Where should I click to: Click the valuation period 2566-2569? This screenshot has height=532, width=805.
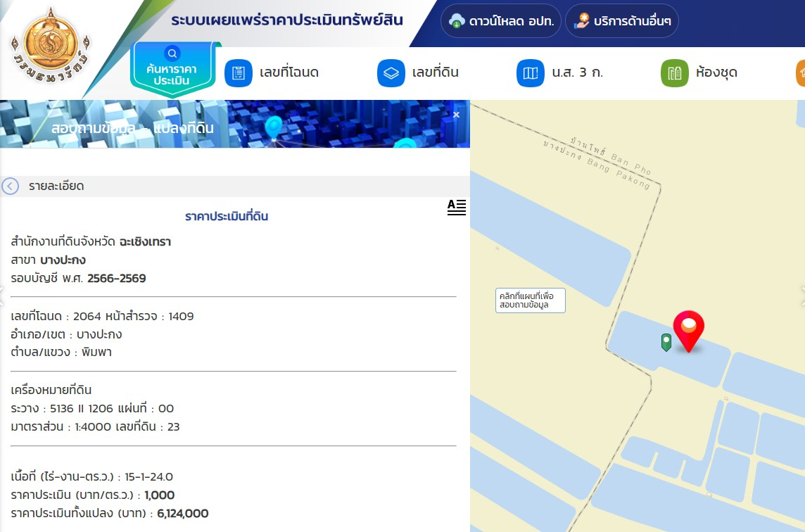[x=117, y=279]
